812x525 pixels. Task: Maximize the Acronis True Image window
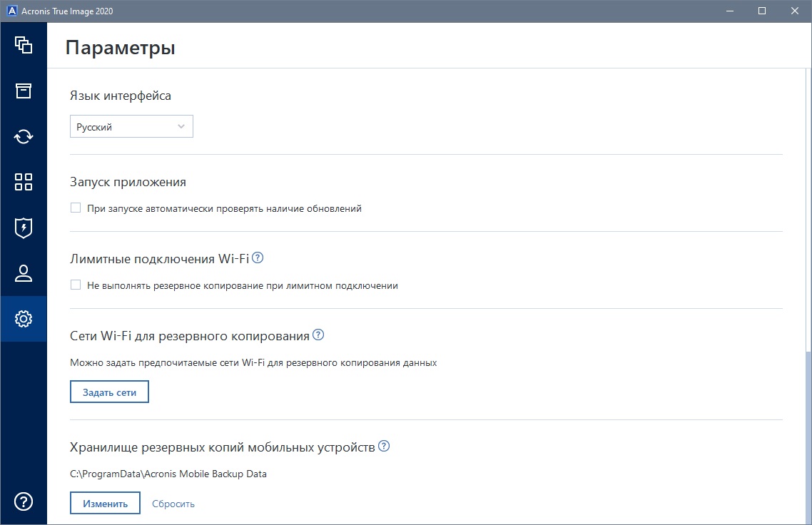click(762, 11)
